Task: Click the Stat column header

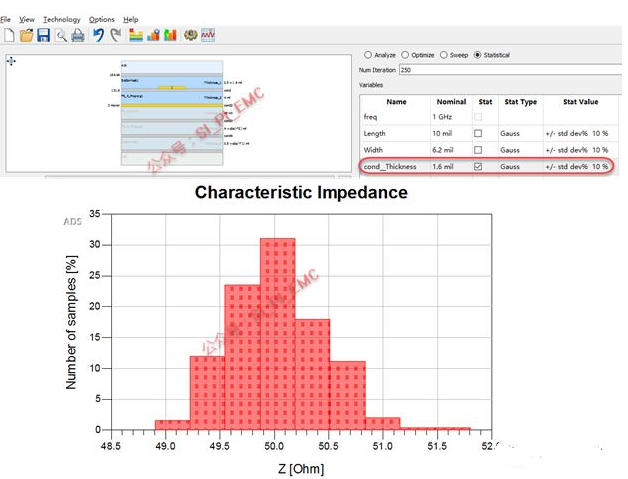Action: (485, 102)
